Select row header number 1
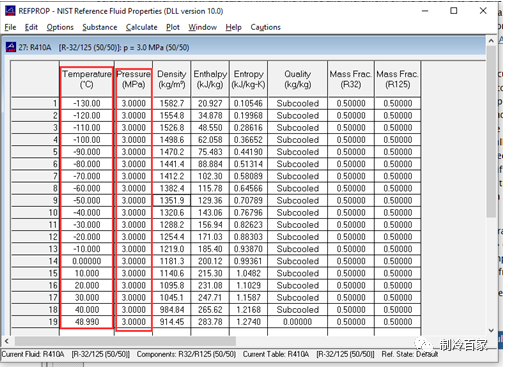508x371 pixels. [x=35, y=103]
